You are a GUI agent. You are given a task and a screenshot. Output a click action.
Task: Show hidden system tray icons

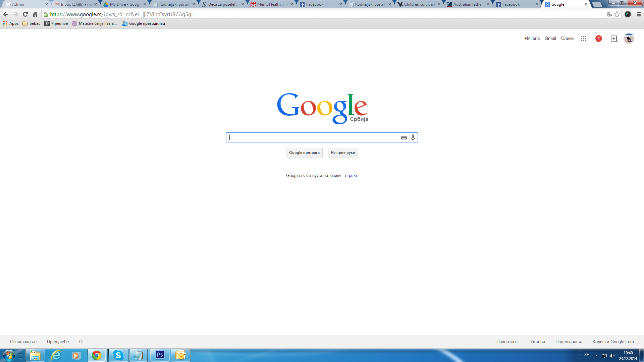(596, 356)
